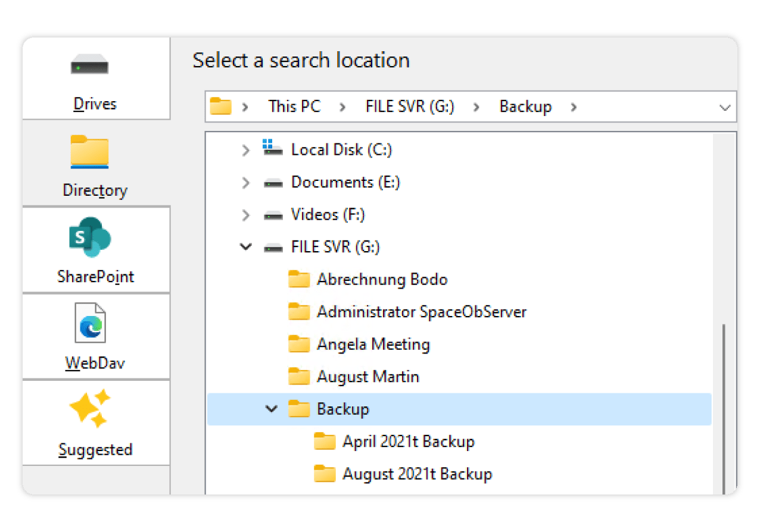This screenshot has height=532, width=760.
Task: Click the Abrechnung Bodo folder icon
Action: click(x=299, y=280)
